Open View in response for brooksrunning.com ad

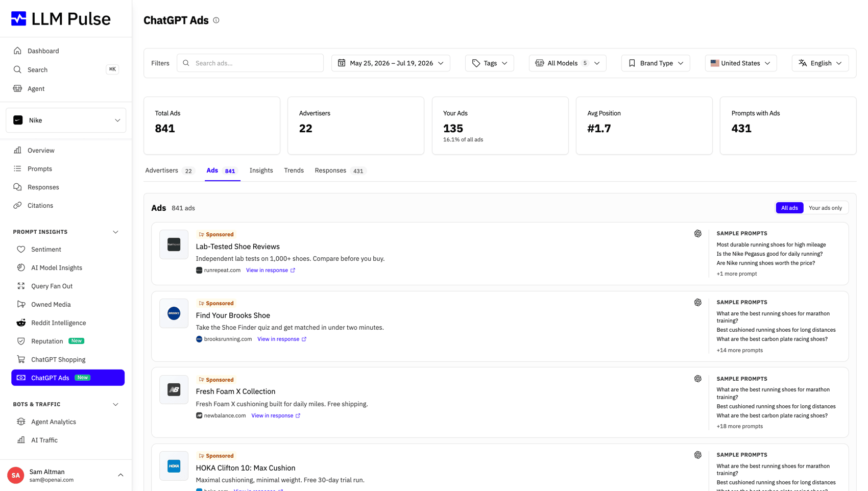(x=282, y=339)
